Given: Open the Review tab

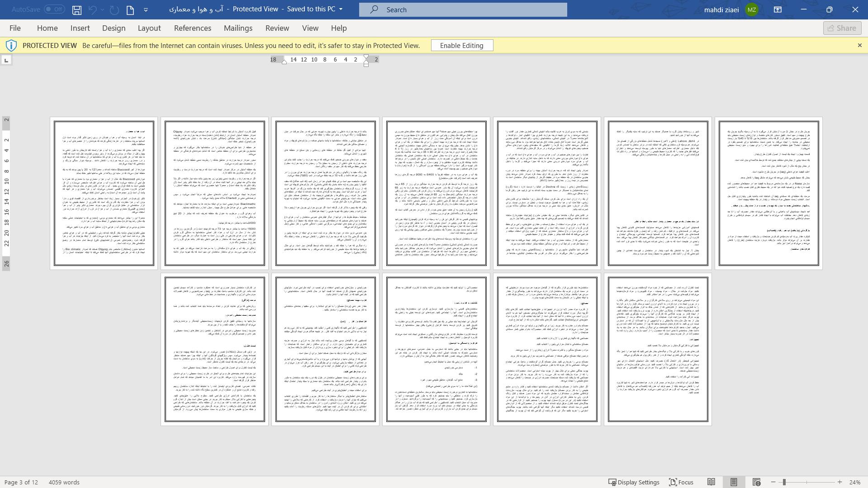Looking at the screenshot, I should (277, 28).
